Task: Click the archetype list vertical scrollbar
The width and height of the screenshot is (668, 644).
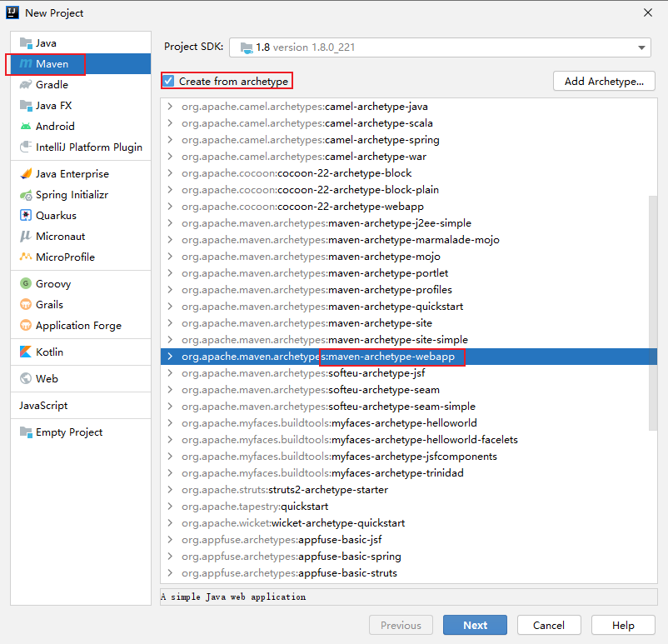Action: 653,313
